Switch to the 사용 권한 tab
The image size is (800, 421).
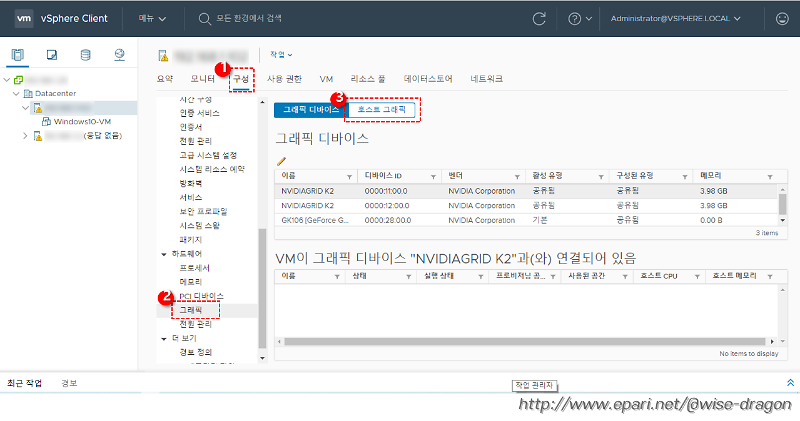click(x=284, y=79)
